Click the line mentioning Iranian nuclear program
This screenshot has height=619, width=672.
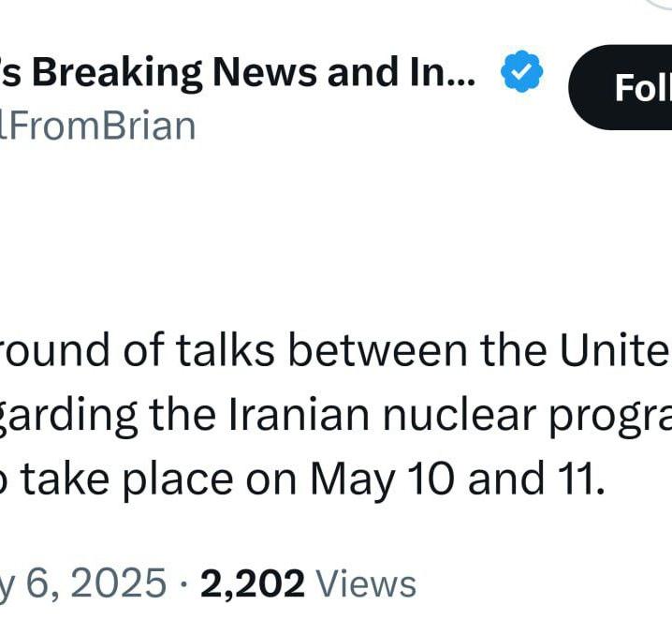pyautogui.click(x=336, y=415)
